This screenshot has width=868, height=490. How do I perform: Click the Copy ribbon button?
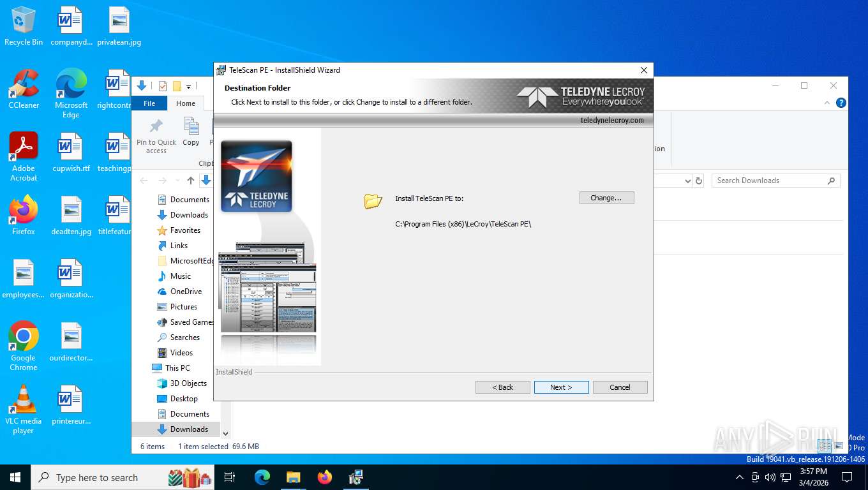(x=191, y=132)
